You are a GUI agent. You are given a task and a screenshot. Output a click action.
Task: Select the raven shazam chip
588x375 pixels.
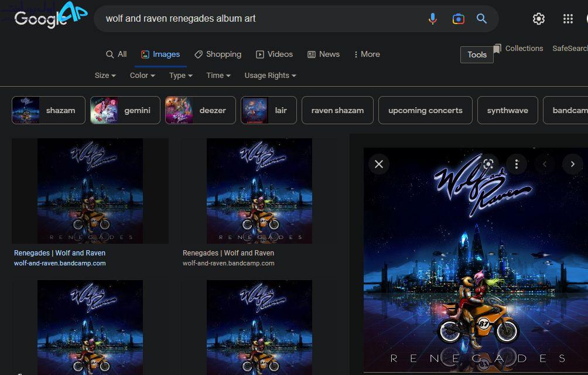(x=337, y=110)
